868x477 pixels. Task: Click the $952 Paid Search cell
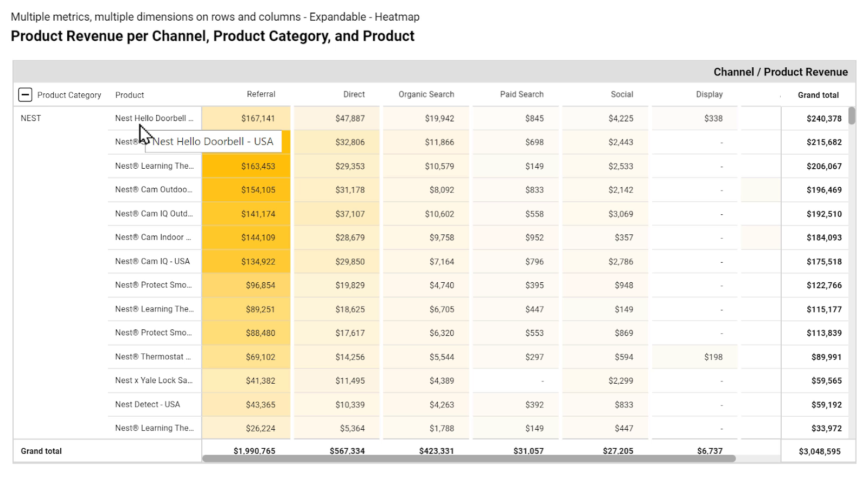coord(515,238)
